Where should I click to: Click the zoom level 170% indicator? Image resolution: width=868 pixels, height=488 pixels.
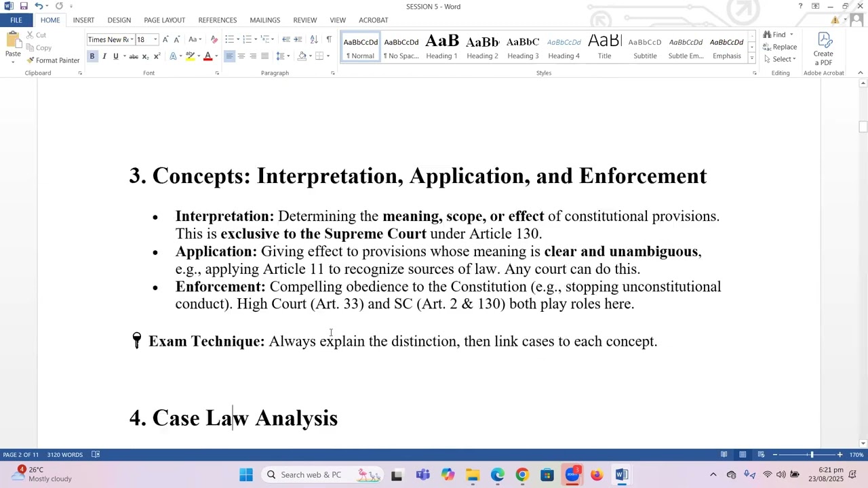coord(856,455)
